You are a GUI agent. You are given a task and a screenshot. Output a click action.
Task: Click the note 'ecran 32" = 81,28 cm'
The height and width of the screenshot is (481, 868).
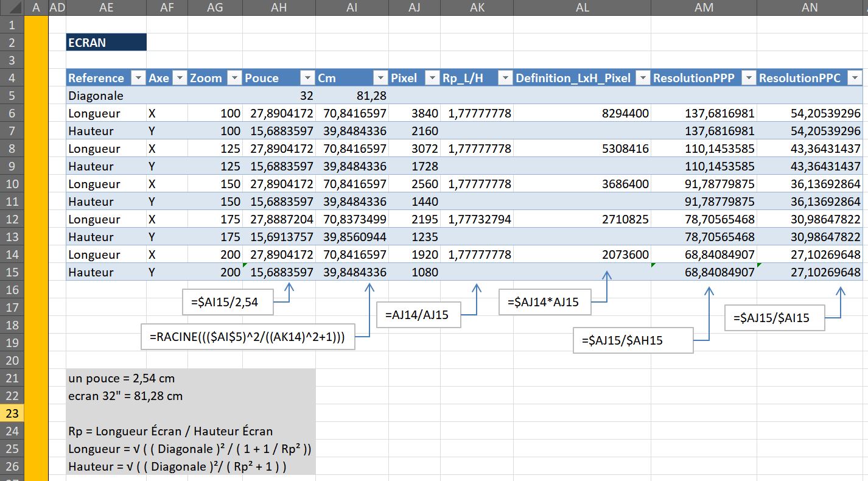(x=125, y=396)
